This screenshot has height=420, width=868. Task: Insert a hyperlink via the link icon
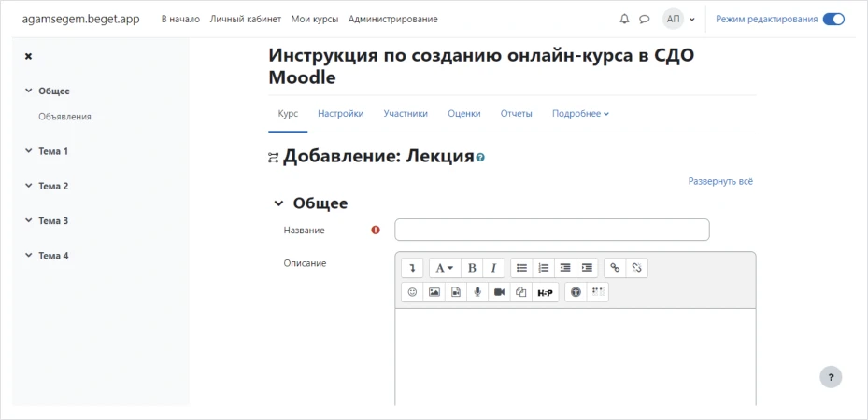(615, 268)
